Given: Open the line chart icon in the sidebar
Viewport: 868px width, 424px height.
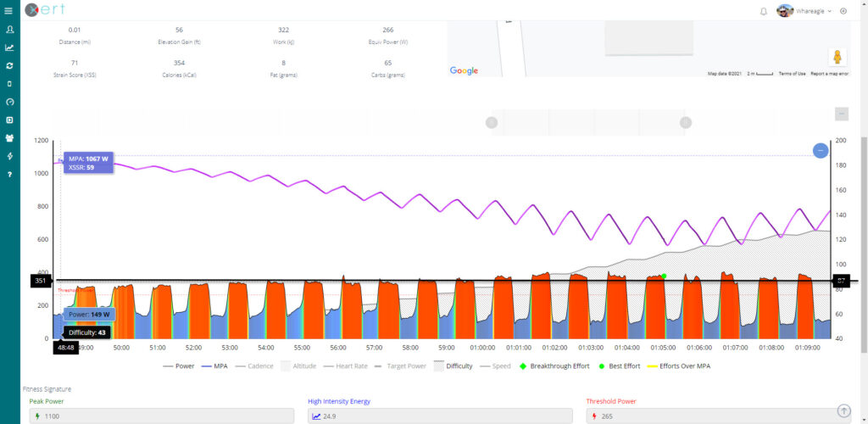Looking at the screenshot, I should [x=9, y=47].
